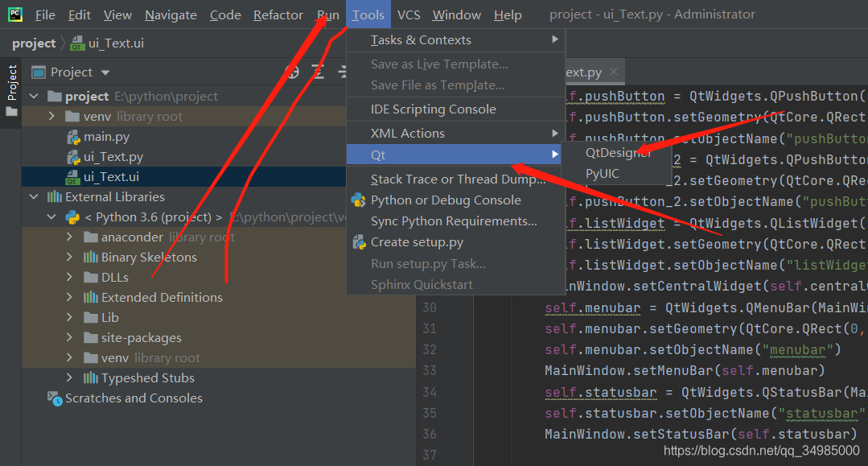Click Python file icon of ui_Text.py
This screenshot has width=868, height=466.
(73, 157)
